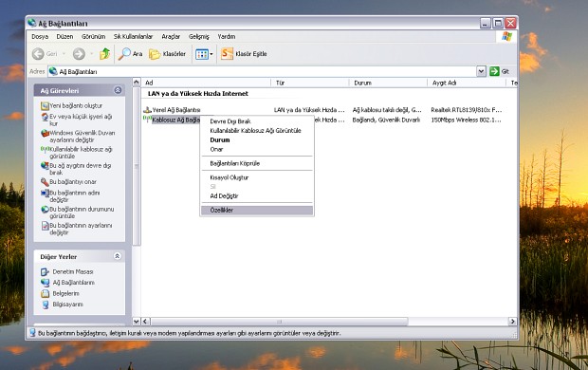Select the Yerel Ağ Bağlantısı connection

point(176,110)
